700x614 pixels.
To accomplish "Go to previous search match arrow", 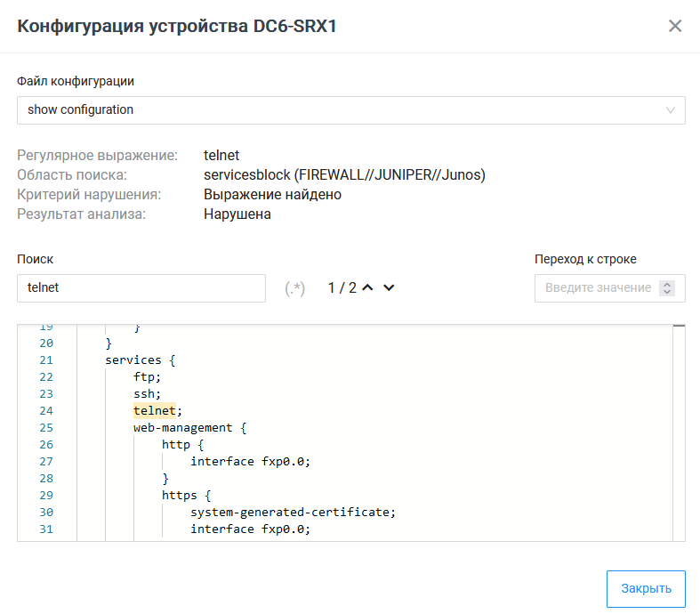I will (x=367, y=287).
